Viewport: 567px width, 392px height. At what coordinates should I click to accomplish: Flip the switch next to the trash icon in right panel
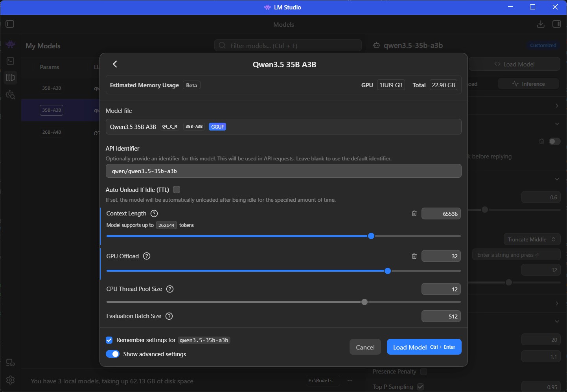click(555, 141)
